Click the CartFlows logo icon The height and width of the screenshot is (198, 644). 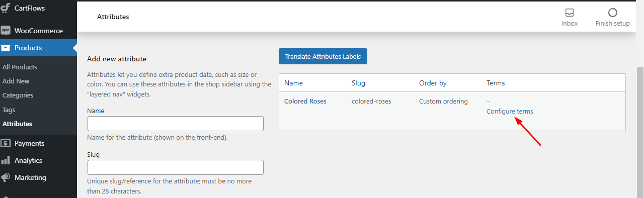click(6, 8)
